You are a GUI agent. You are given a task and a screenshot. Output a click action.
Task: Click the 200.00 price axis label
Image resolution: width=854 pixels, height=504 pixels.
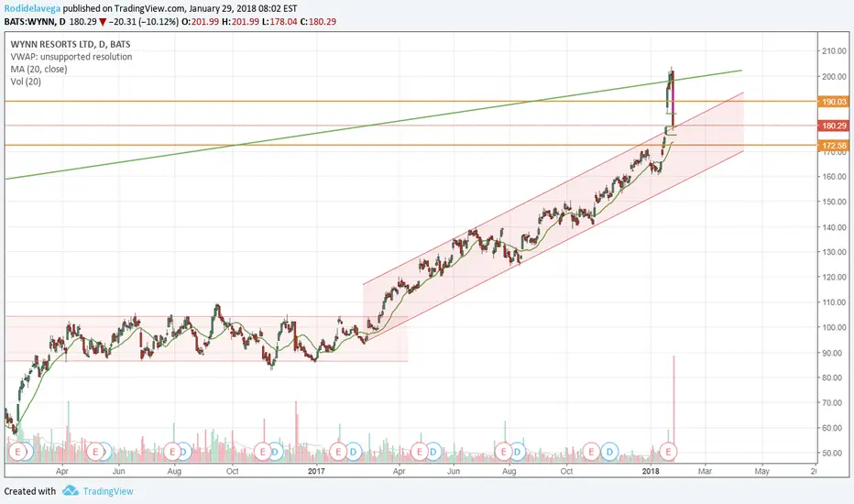pos(834,77)
